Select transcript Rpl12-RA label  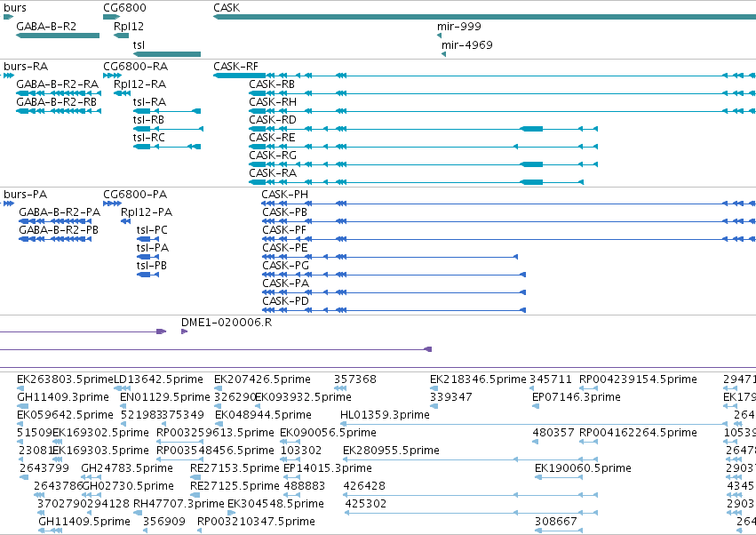pyautogui.click(x=139, y=84)
